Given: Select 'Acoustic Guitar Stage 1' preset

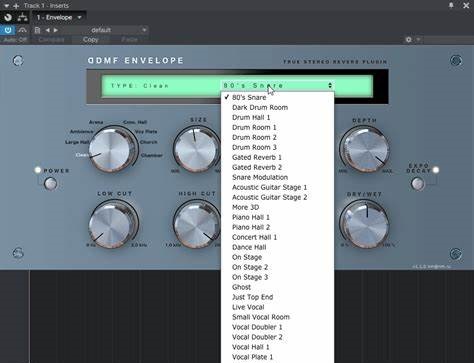Looking at the screenshot, I should tap(277, 188).
